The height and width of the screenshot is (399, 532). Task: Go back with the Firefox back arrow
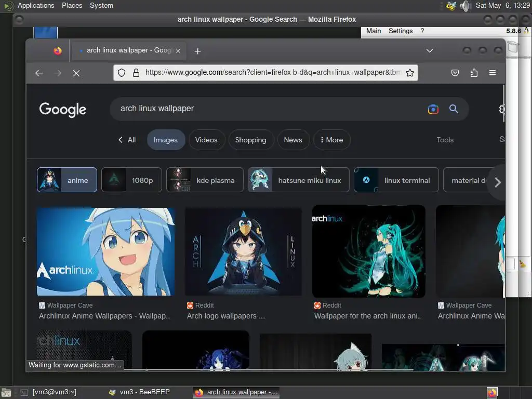[39, 73]
